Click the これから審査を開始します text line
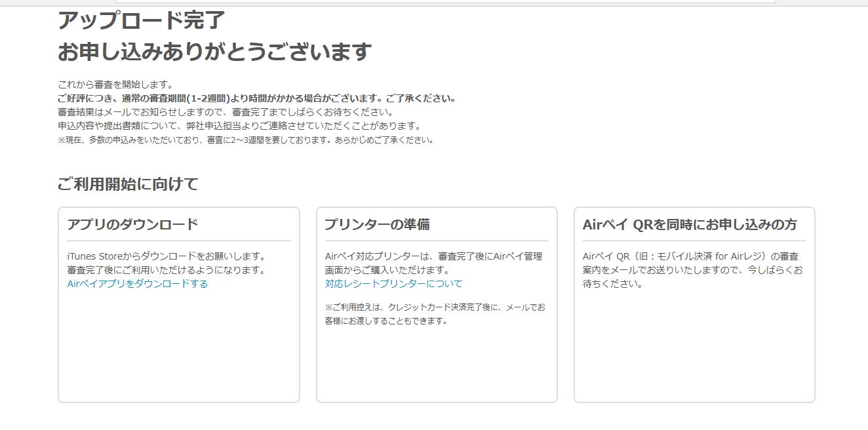 (115, 85)
